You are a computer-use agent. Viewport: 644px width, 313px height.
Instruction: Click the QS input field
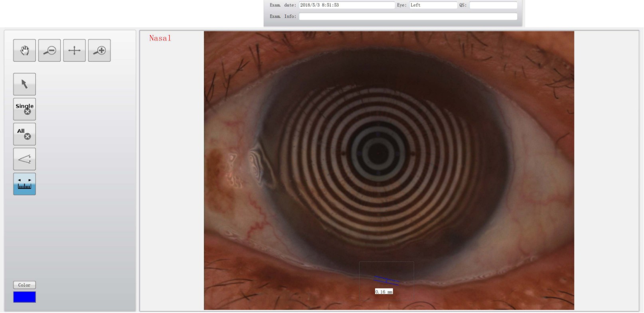point(493,5)
